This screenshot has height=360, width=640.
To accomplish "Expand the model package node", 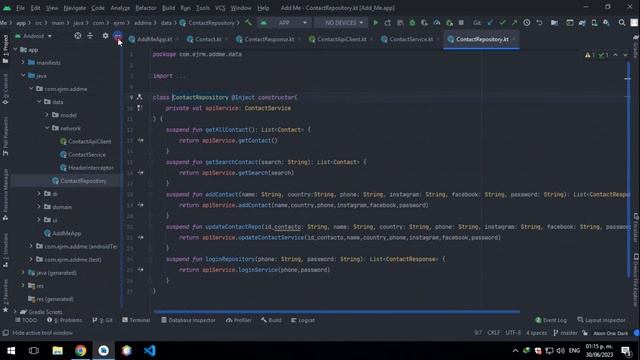I will coord(47,115).
